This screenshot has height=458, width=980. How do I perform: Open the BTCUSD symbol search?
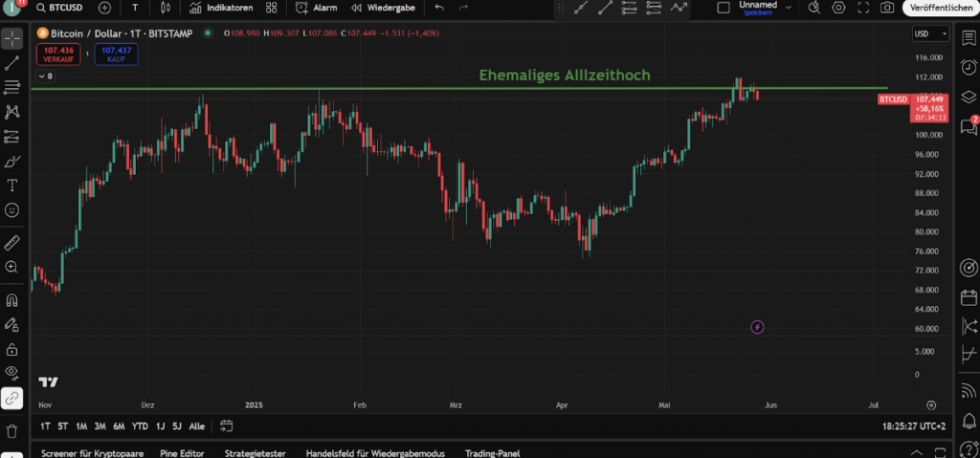coord(59,8)
